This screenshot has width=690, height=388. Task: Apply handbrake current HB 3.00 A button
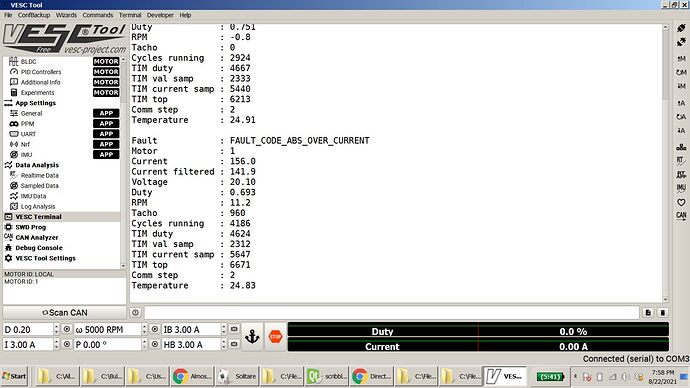click(234, 344)
